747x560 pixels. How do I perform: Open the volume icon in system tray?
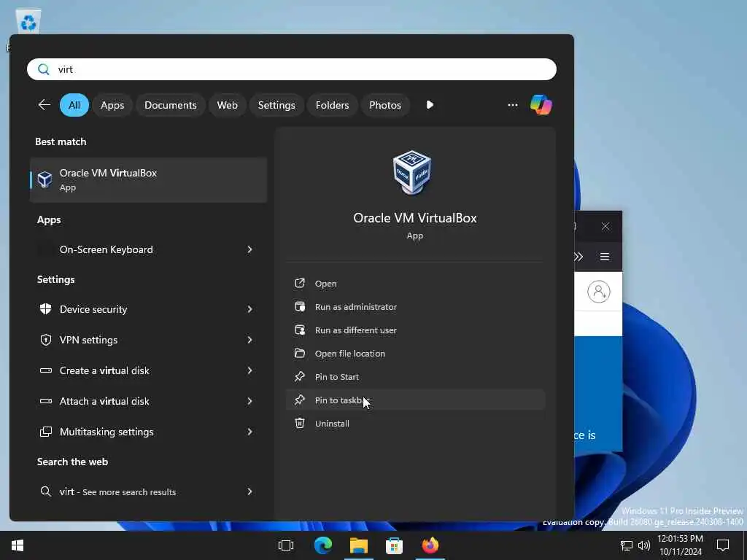tap(644, 545)
